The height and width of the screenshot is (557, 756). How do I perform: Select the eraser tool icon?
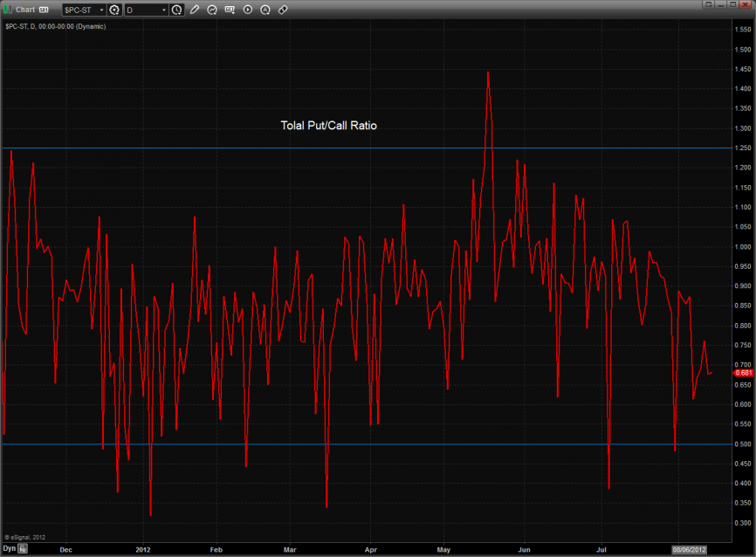[283, 10]
